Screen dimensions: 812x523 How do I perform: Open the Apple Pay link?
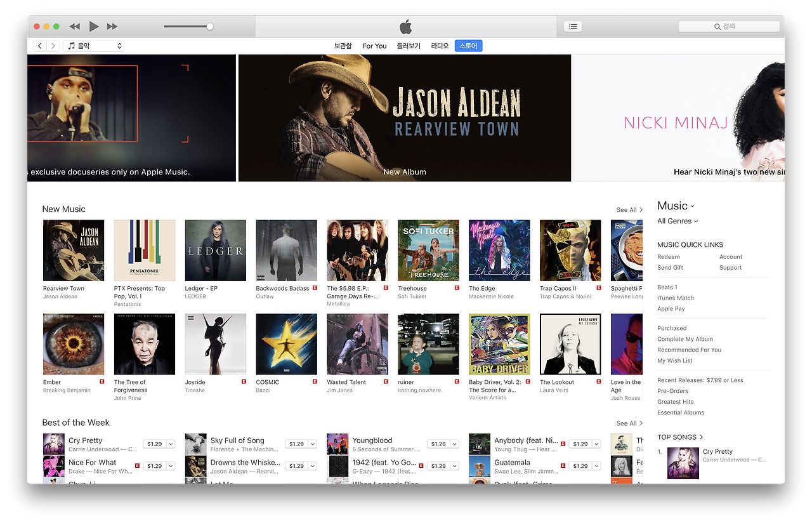671,309
